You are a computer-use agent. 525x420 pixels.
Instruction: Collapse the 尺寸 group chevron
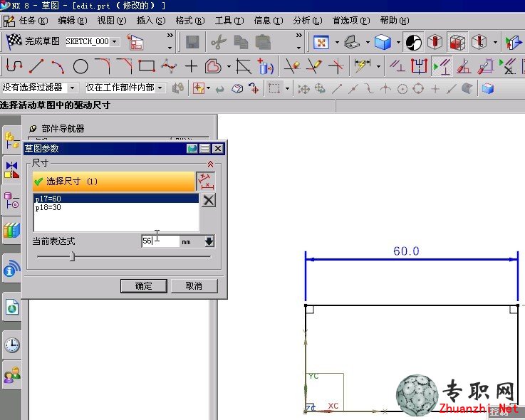coord(210,164)
